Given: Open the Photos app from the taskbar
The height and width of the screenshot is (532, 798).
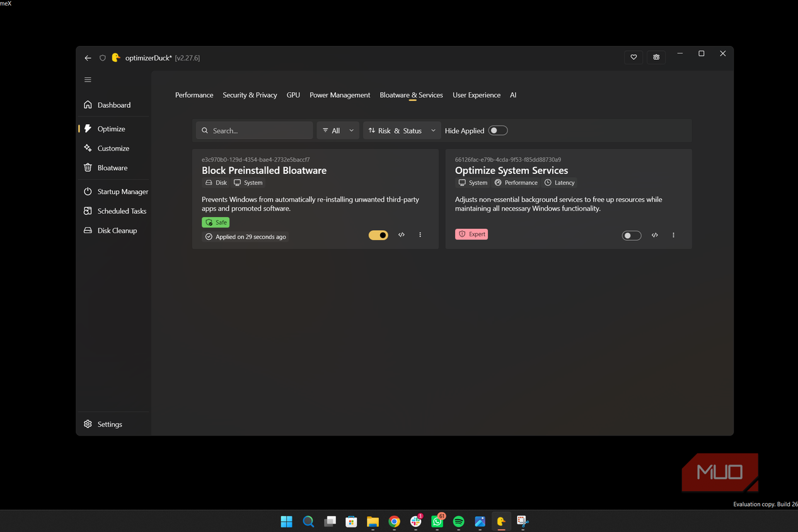Looking at the screenshot, I should pos(480,521).
